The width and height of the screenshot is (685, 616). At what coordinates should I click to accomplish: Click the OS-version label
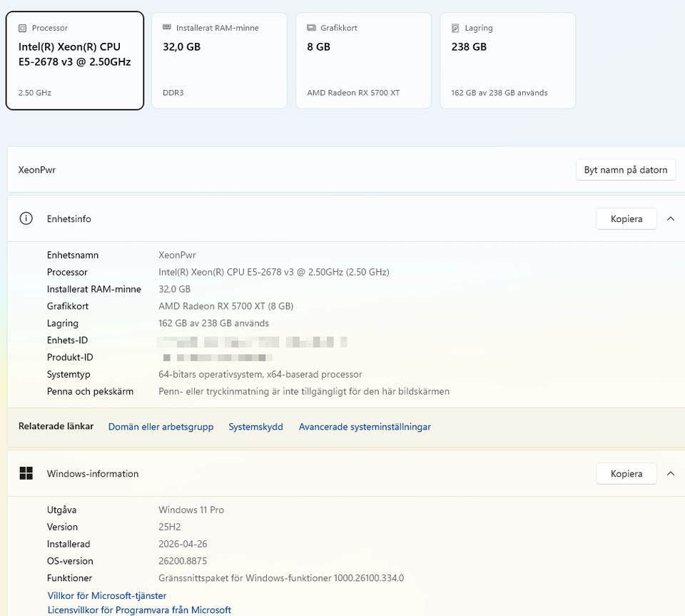click(70, 560)
